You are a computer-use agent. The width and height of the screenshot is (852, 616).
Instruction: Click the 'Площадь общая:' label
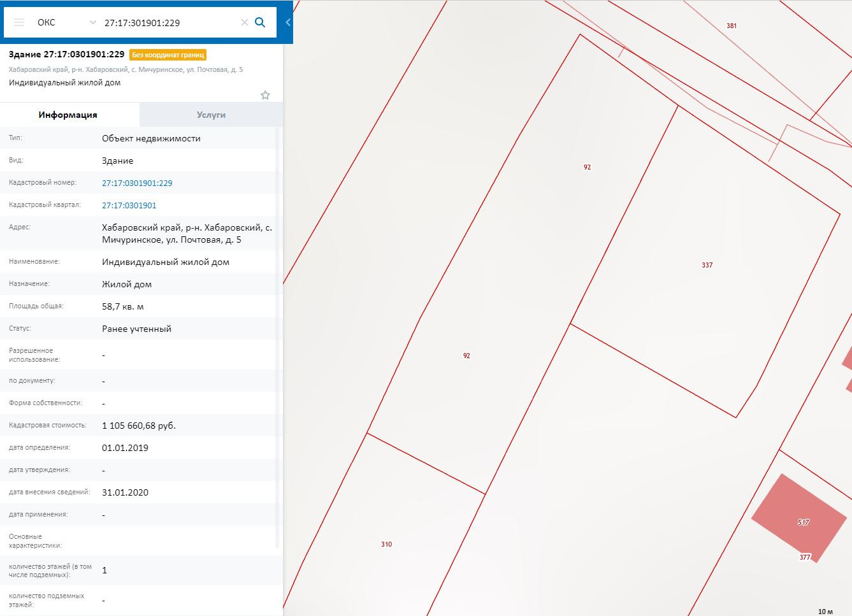coord(36,306)
